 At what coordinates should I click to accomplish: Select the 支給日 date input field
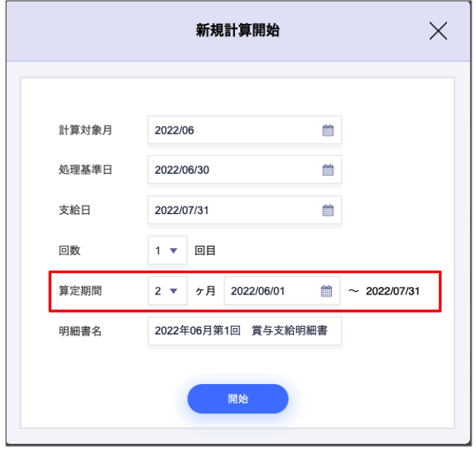pyautogui.click(x=231, y=210)
